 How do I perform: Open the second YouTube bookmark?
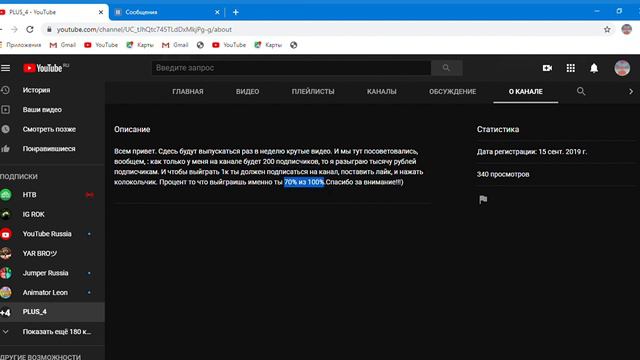[x=229, y=45]
